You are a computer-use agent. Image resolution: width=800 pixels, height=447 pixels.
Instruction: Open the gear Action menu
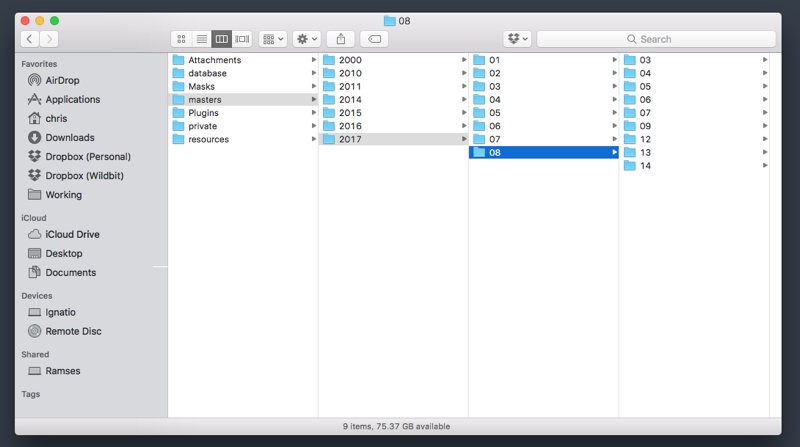[307, 39]
